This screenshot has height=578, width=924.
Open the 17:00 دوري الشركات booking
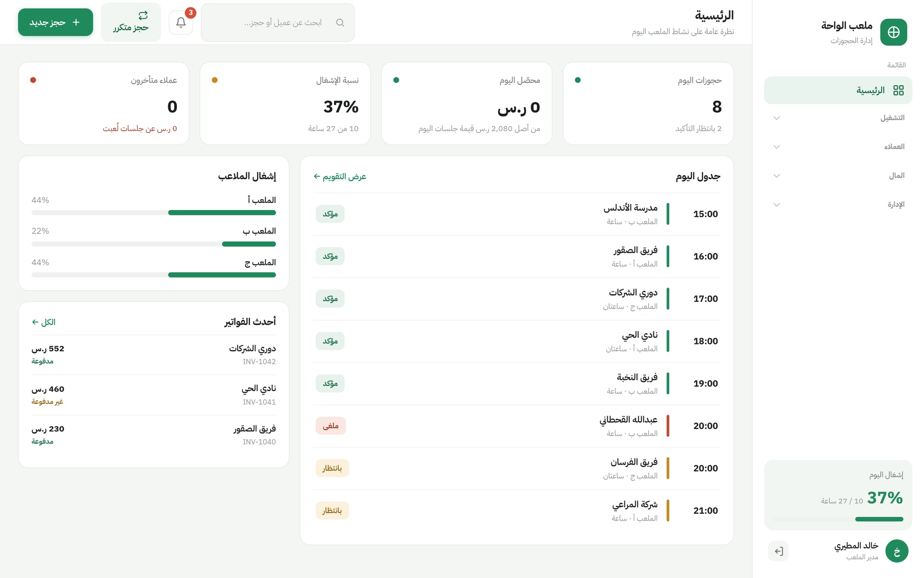[x=516, y=299]
